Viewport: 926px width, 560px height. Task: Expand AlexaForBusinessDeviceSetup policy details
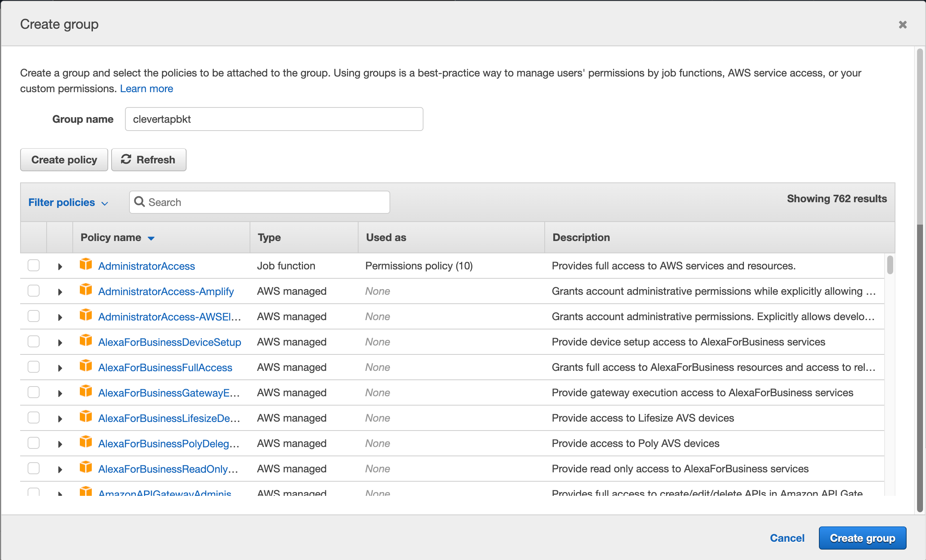click(x=60, y=343)
